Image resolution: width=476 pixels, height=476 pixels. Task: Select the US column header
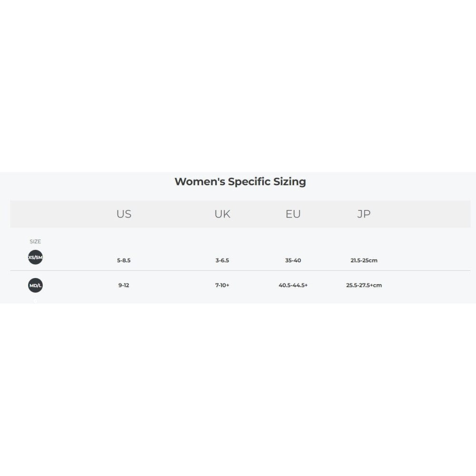click(x=124, y=214)
